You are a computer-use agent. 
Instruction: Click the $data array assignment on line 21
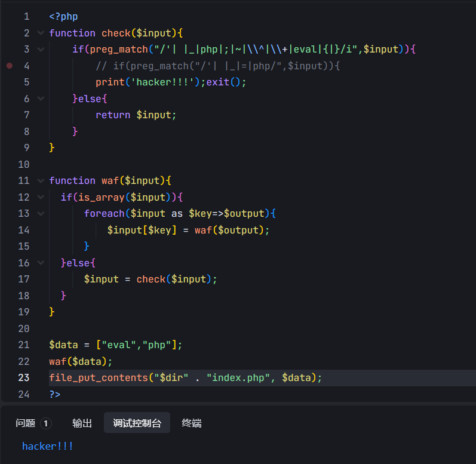coord(115,345)
